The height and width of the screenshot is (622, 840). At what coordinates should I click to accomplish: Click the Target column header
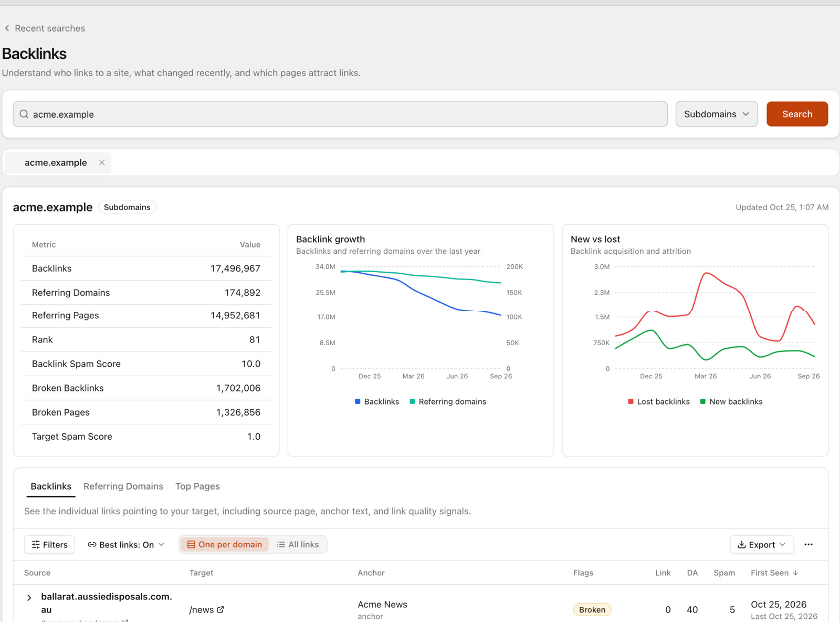click(201, 573)
